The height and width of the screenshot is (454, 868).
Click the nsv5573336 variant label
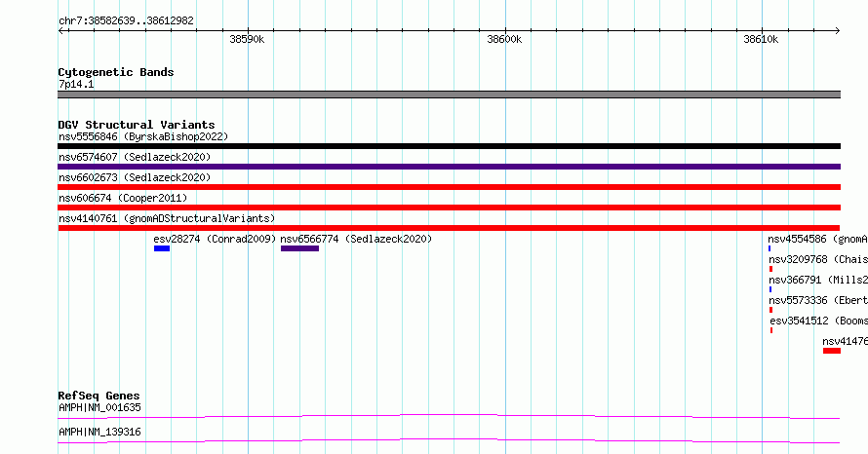(818, 300)
